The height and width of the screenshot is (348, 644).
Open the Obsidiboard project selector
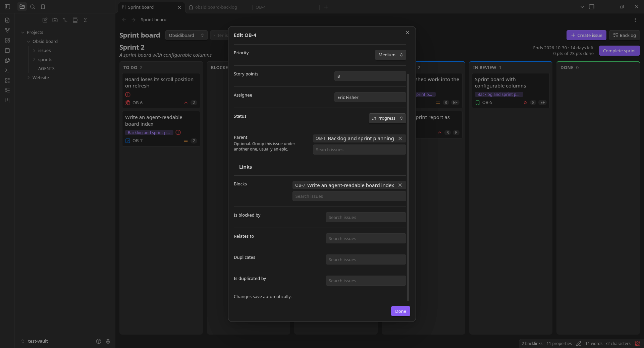(x=186, y=35)
